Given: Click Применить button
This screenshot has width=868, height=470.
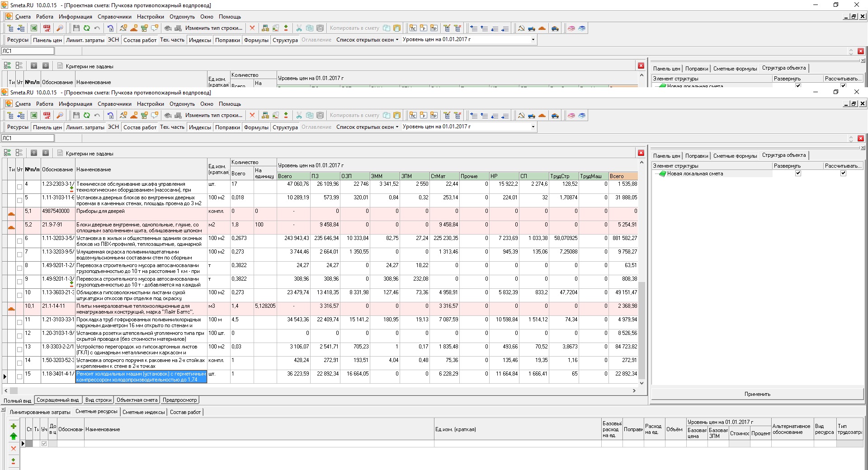Looking at the screenshot, I should (x=757, y=394).
